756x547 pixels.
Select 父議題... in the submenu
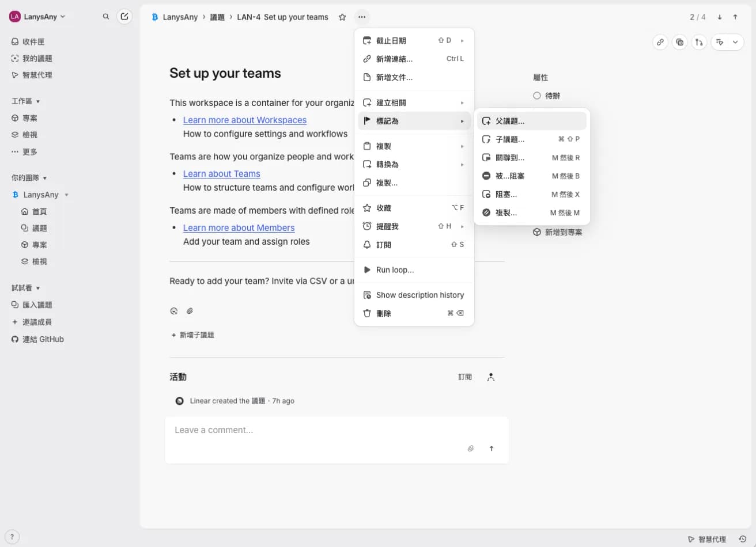(x=532, y=121)
